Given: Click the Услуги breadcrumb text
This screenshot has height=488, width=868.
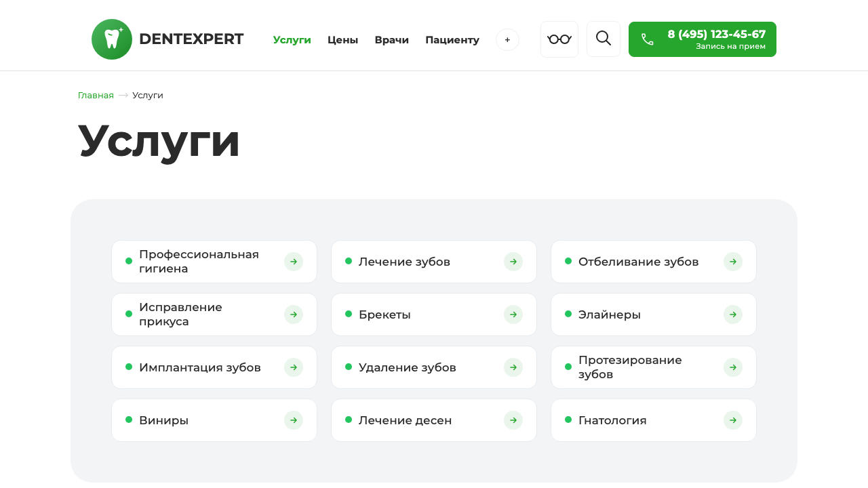Looking at the screenshot, I should tap(148, 96).
